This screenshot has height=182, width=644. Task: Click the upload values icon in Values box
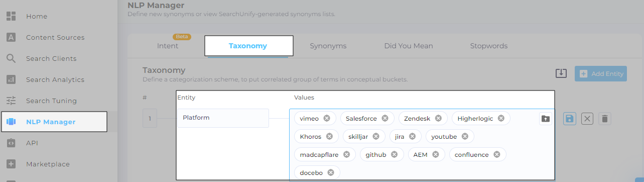point(546,119)
